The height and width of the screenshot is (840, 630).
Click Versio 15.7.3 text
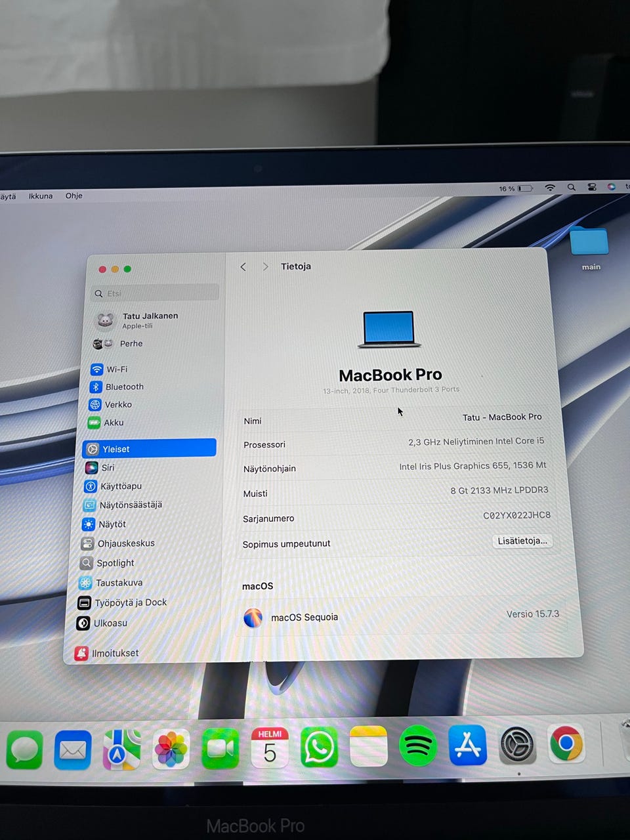coord(533,614)
